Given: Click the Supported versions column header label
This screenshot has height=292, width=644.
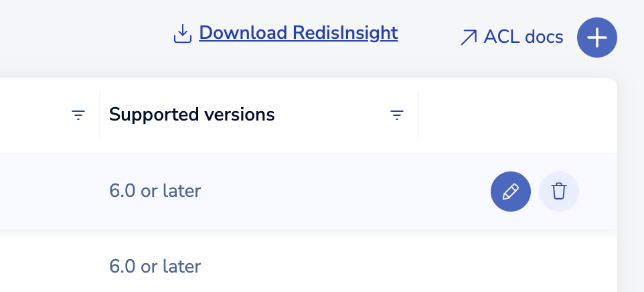Looking at the screenshot, I should 192,115.
